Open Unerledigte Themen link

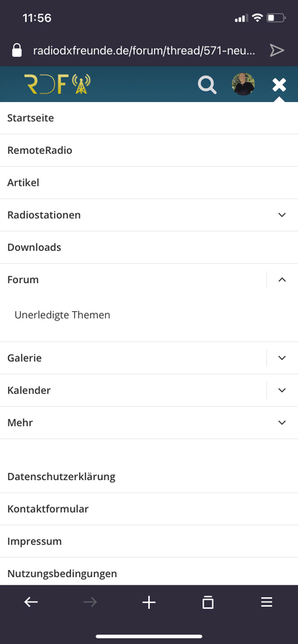coord(62,315)
